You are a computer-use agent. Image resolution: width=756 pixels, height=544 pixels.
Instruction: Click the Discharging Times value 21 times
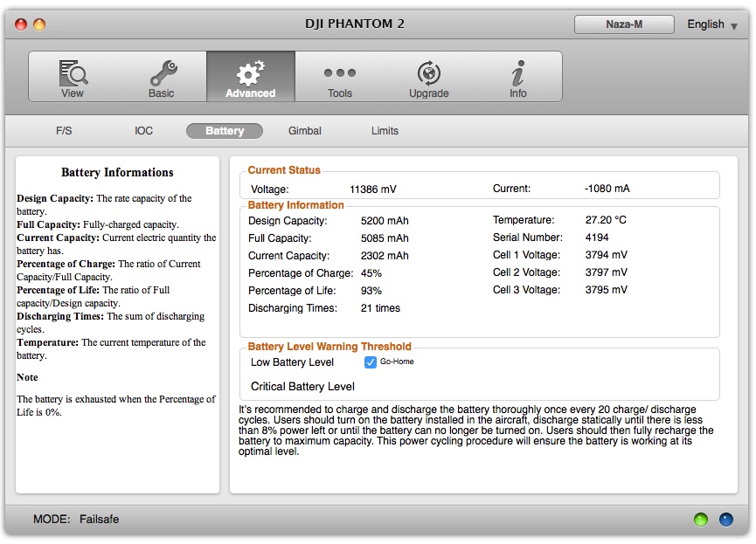(x=380, y=308)
